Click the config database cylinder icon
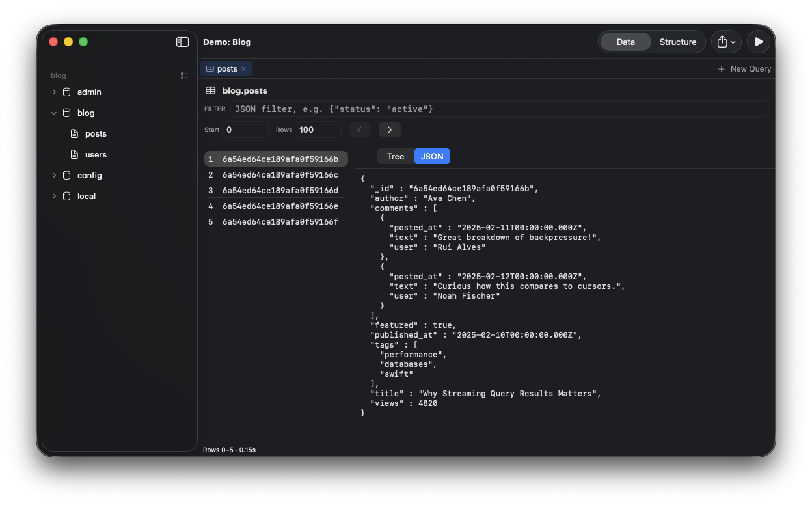812x505 pixels. tap(66, 176)
